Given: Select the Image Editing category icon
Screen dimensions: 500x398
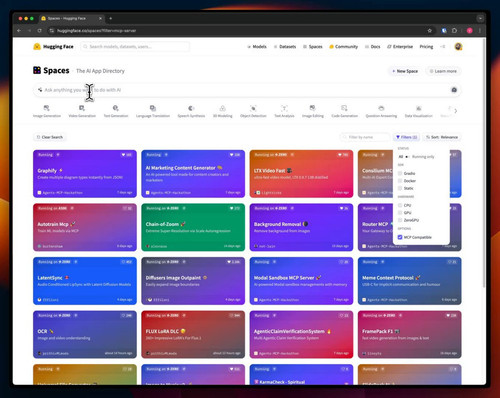Looking at the screenshot, I should coord(312,108).
